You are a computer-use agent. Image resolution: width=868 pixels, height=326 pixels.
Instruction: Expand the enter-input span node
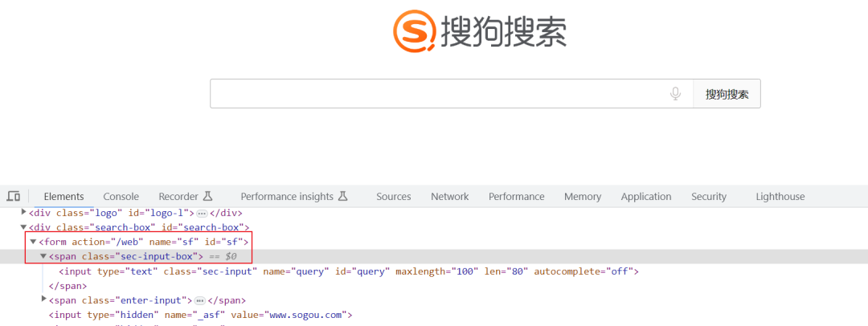point(43,300)
